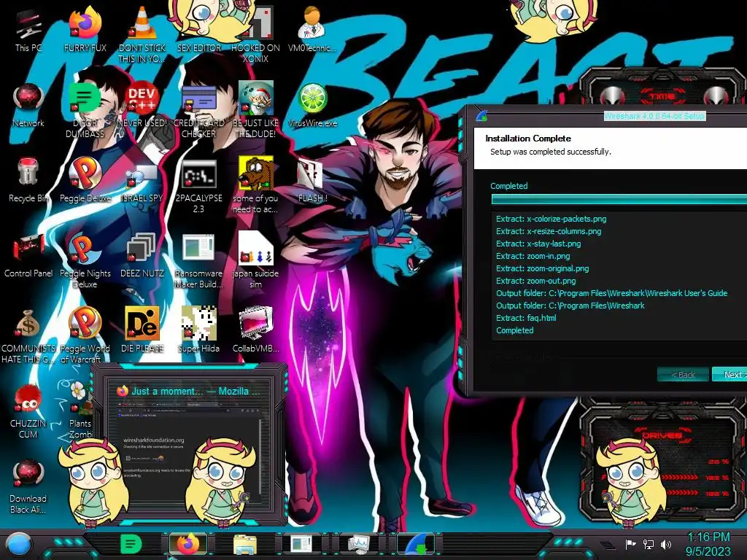This screenshot has width=747, height=560.
Task: Open the BE JUST LIKE THE DUDE shortcut
Action: pyautogui.click(x=255, y=109)
